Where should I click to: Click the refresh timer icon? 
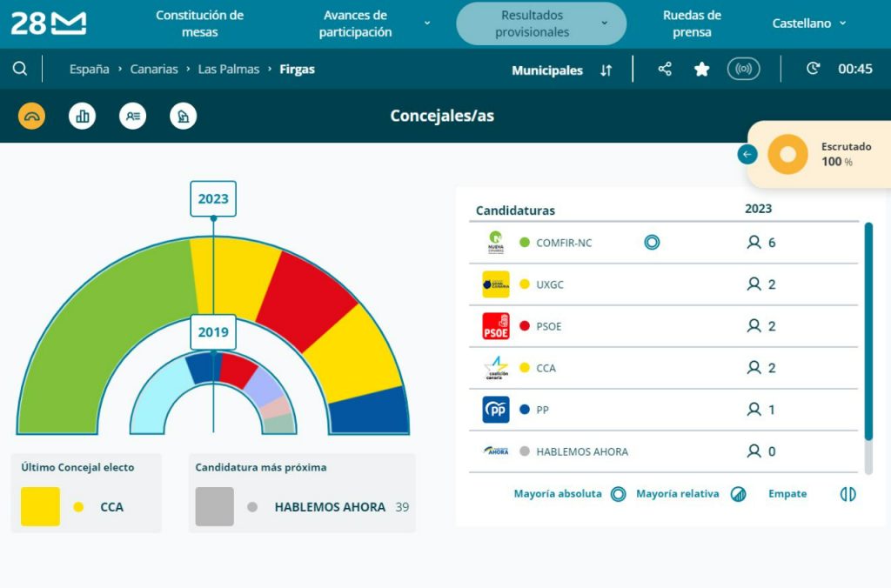[814, 69]
